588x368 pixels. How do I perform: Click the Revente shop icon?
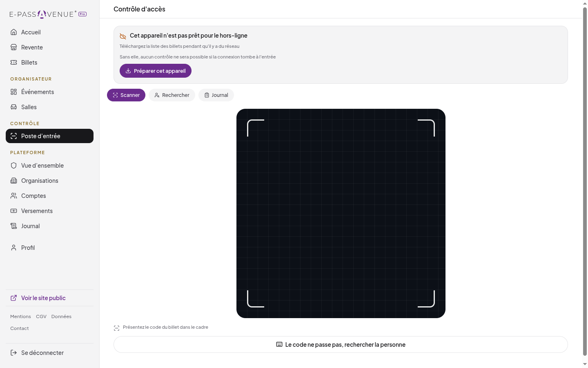tap(14, 47)
